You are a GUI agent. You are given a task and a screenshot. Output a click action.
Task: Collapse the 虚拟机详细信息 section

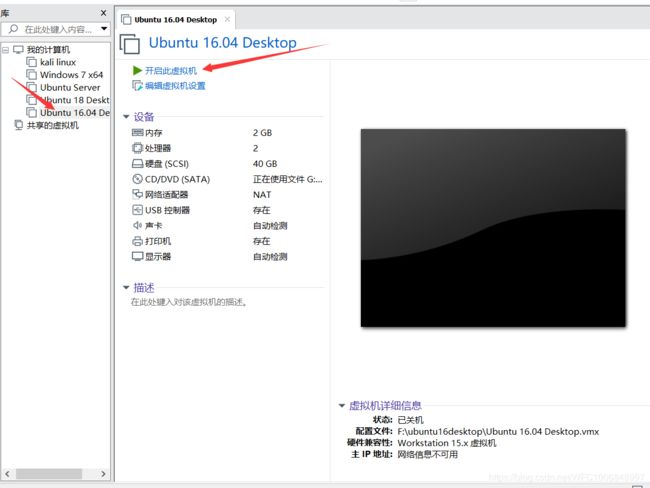point(342,405)
